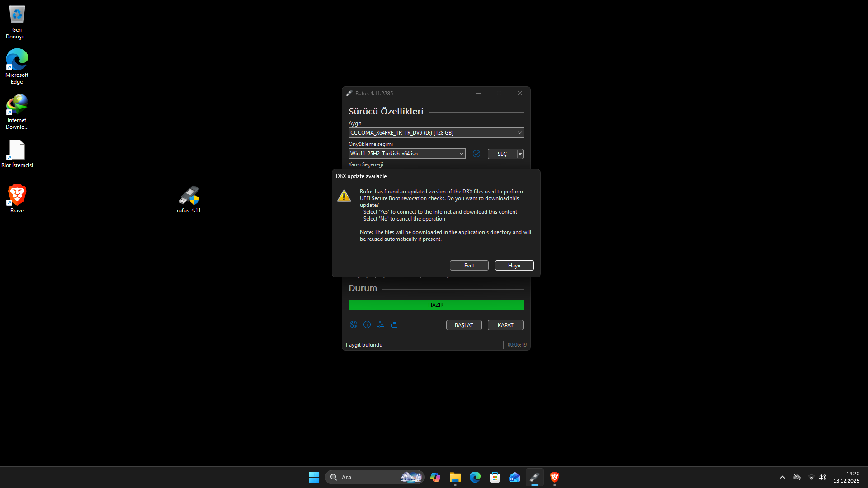The width and height of the screenshot is (868, 488).
Task: Click the warning icon in the DBX dialog
Action: 344,195
